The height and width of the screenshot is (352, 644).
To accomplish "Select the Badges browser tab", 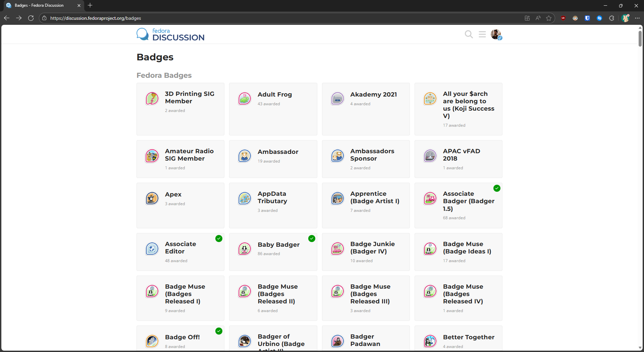I will pyautogui.click(x=39, y=5).
